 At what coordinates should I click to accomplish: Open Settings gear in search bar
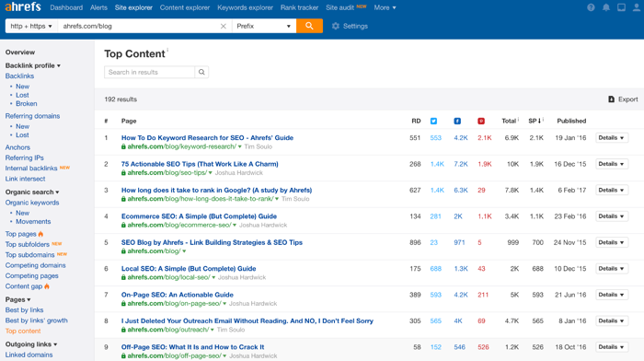(350, 26)
